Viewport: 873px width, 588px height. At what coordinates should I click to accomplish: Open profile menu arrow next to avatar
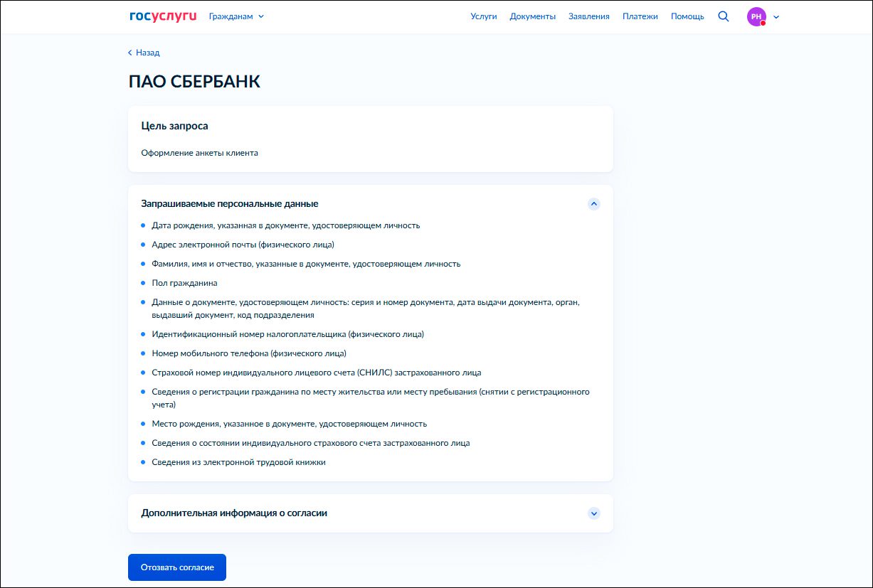pos(776,17)
